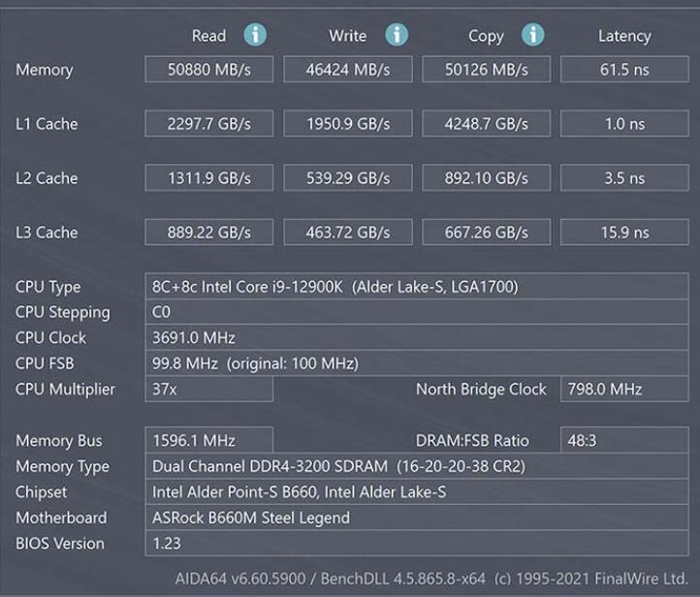Click the L1 Cache Latency field
Viewport: 700px width, 597px height.
pyautogui.click(x=623, y=124)
